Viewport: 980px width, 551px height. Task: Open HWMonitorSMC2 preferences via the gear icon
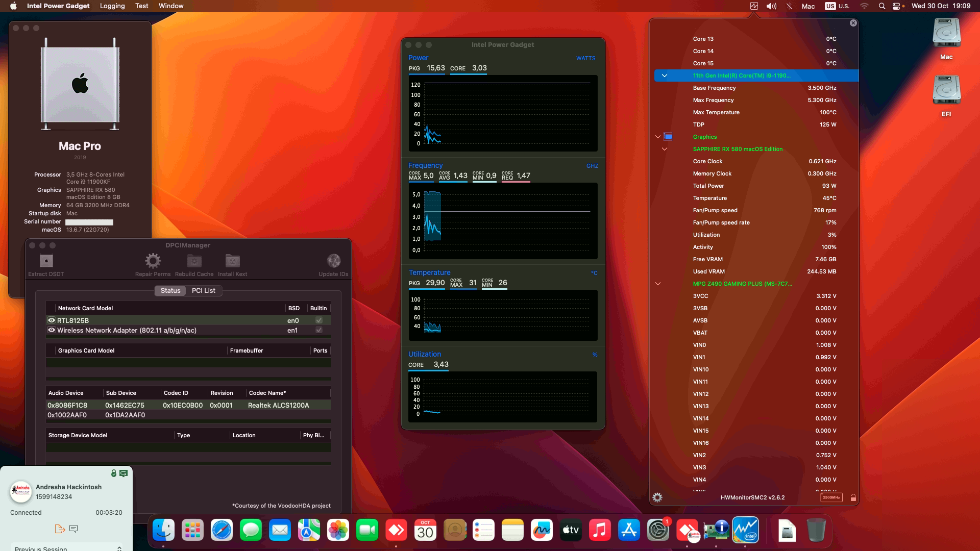click(658, 497)
